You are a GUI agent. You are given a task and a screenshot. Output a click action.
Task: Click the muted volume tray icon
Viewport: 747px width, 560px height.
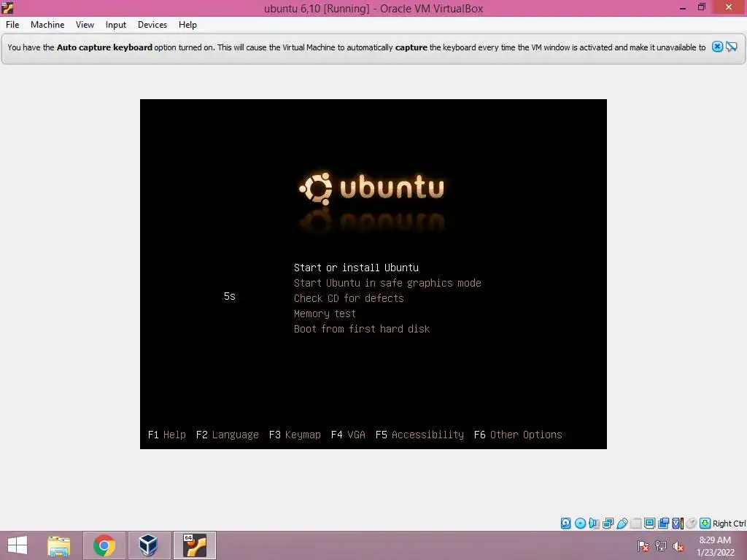[x=678, y=546]
